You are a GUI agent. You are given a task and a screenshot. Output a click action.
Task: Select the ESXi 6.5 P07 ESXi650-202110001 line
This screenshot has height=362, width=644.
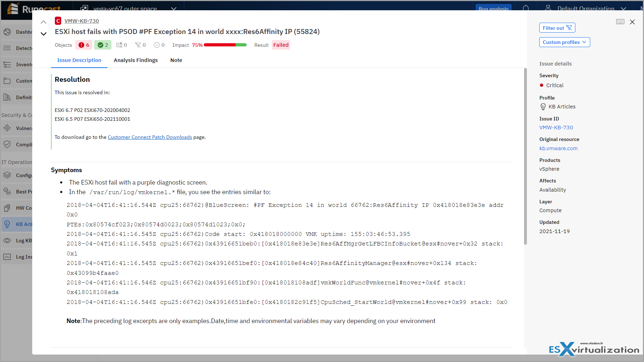click(92, 119)
